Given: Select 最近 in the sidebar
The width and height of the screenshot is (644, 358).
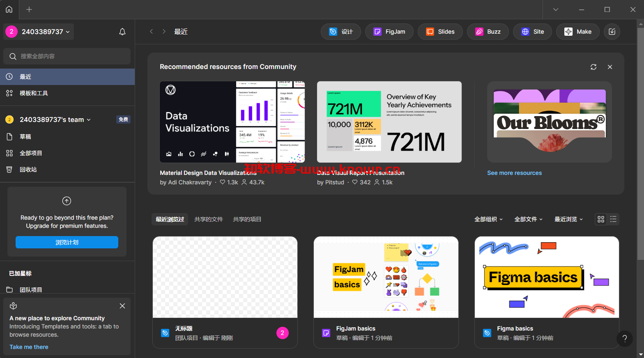Looking at the screenshot, I should click(x=67, y=77).
